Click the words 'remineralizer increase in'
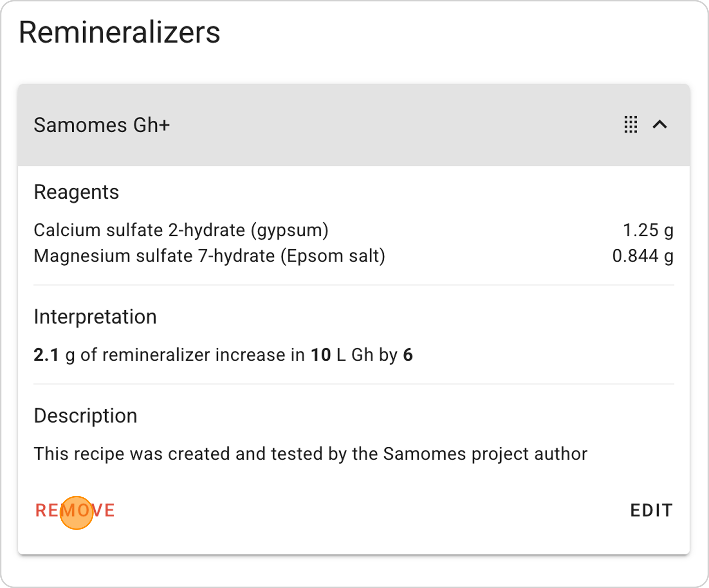 point(203,355)
